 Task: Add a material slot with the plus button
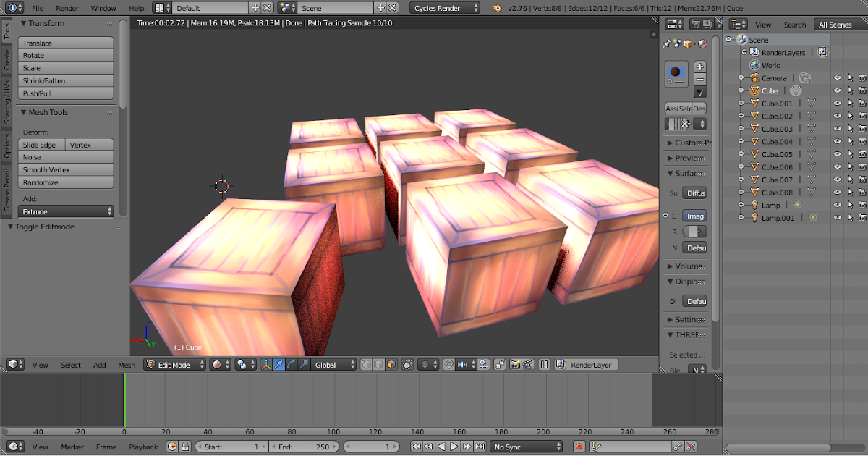tap(699, 67)
